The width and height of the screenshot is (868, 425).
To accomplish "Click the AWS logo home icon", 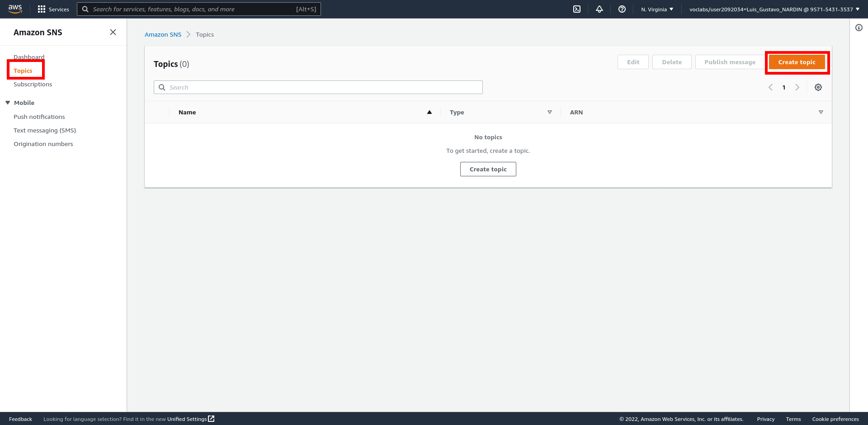I will (x=15, y=9).
